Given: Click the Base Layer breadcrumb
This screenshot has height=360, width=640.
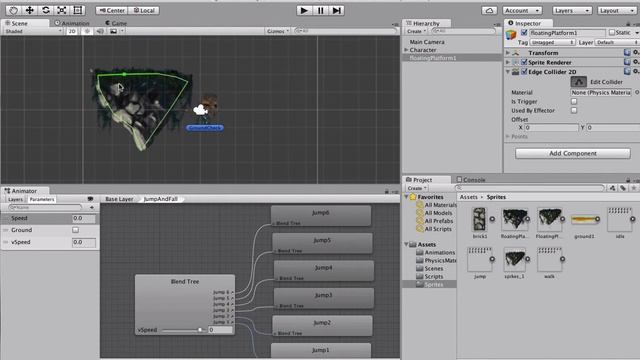Looking at the screenshot, I should coord(119,199).
